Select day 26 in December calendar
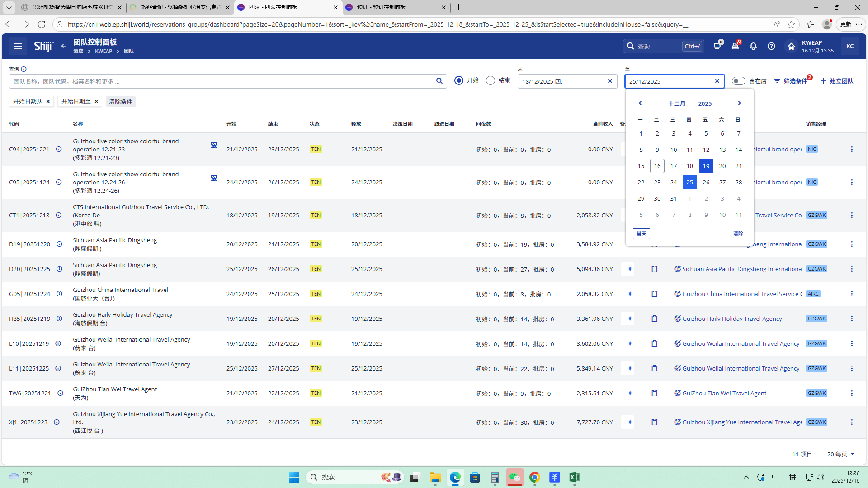Screen dimensions: 868x488 pos(706,182)
